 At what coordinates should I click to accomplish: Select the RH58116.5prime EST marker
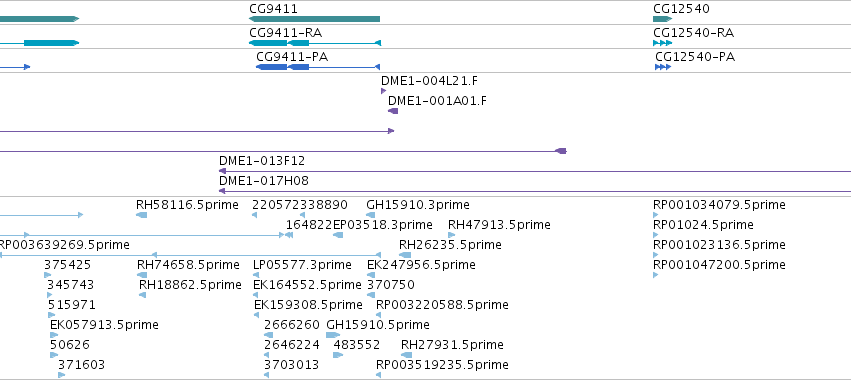click(142, 215)
